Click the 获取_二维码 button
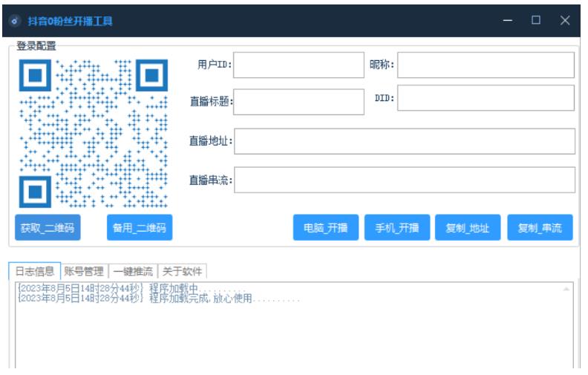The height and width of the screenshot is (375, 588). tap(48, 228)
